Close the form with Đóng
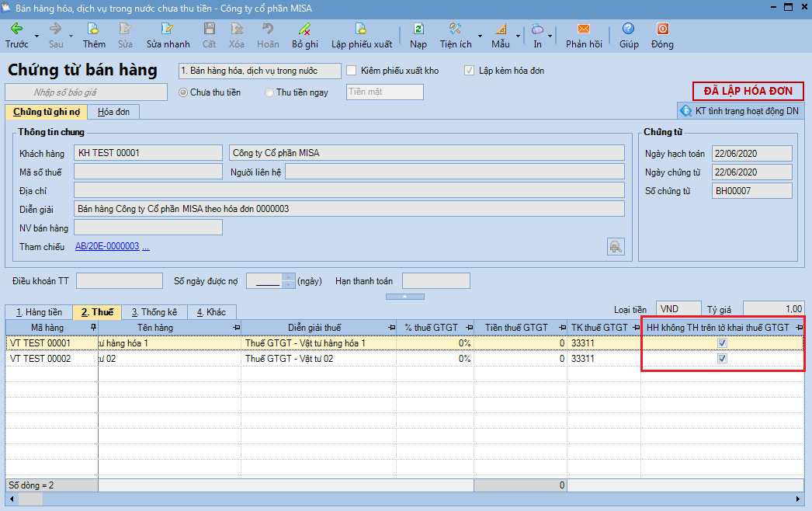 pos(662,36)
